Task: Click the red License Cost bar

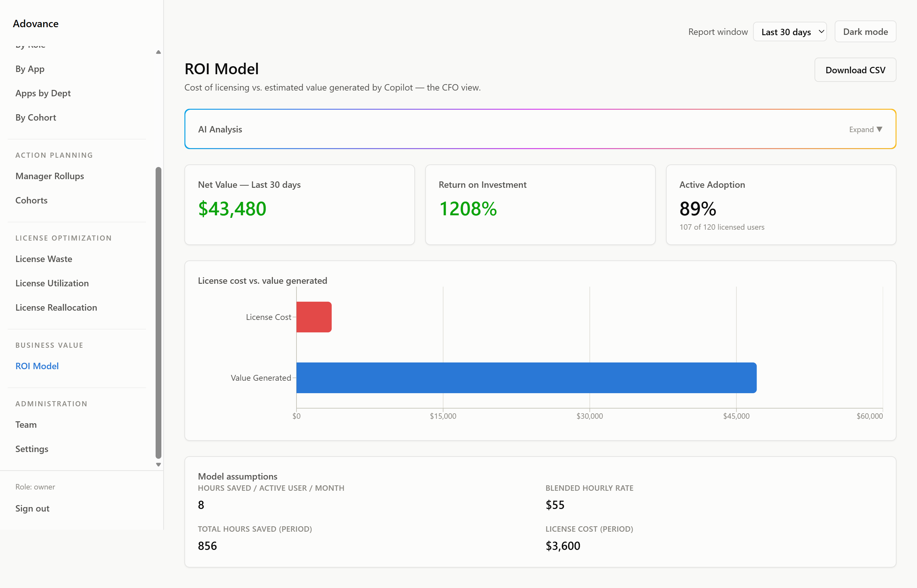Action: click(x=314, y=317)
